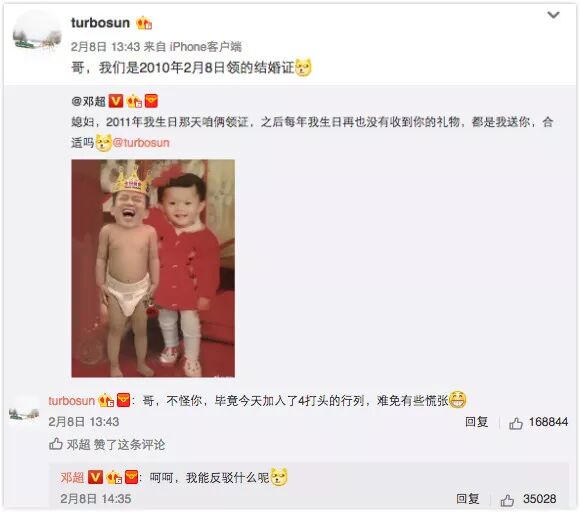Click verified V badge in 邓超's reply

pyautogui.click(x=95, y=477)
